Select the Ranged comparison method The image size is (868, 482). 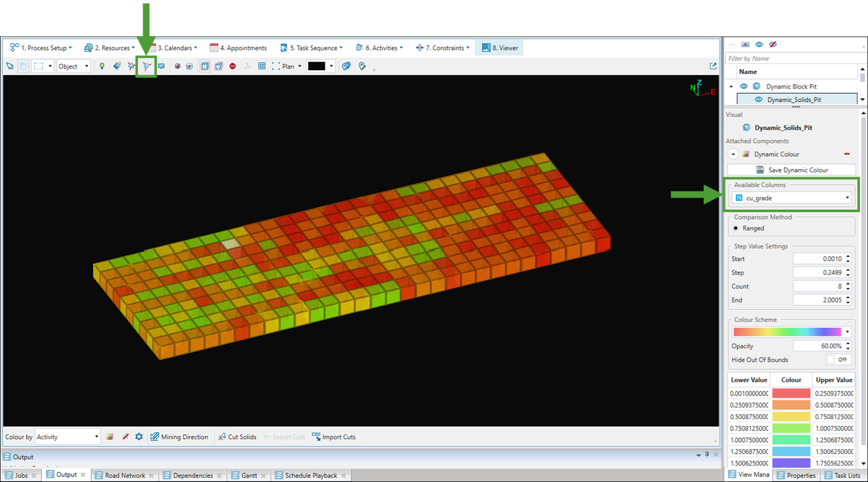[736, 228]
